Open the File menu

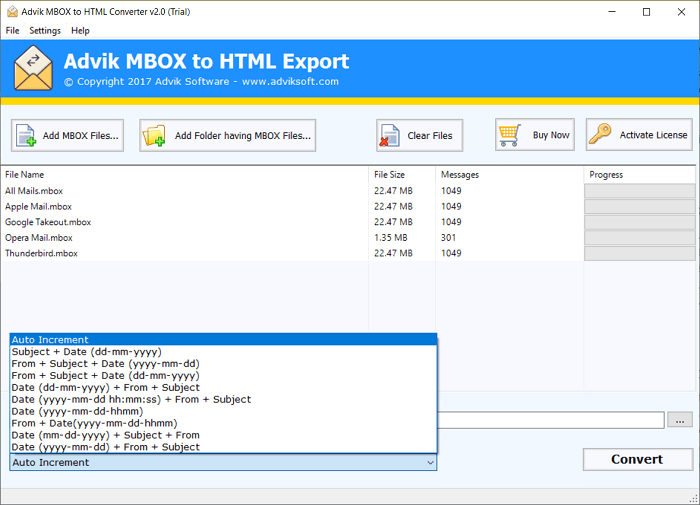point(12,30)
